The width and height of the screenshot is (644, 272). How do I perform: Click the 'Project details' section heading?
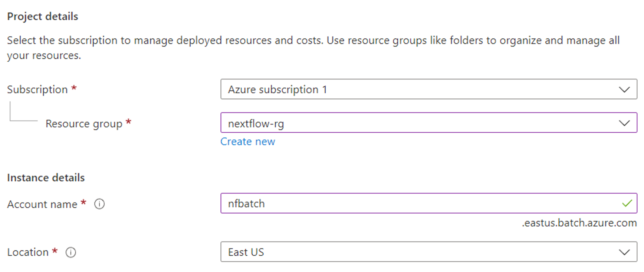pyautogui.click(x=43, y=16)
